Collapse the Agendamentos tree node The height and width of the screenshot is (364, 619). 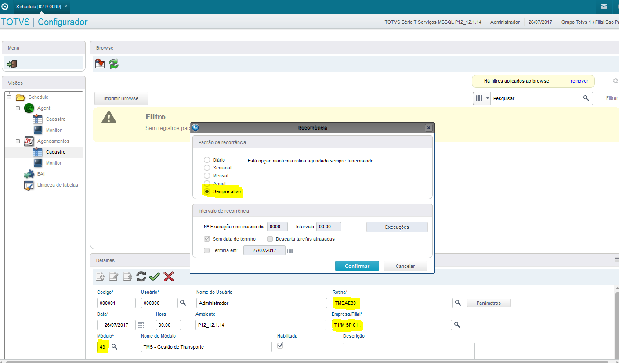click(x=18, y=141)
